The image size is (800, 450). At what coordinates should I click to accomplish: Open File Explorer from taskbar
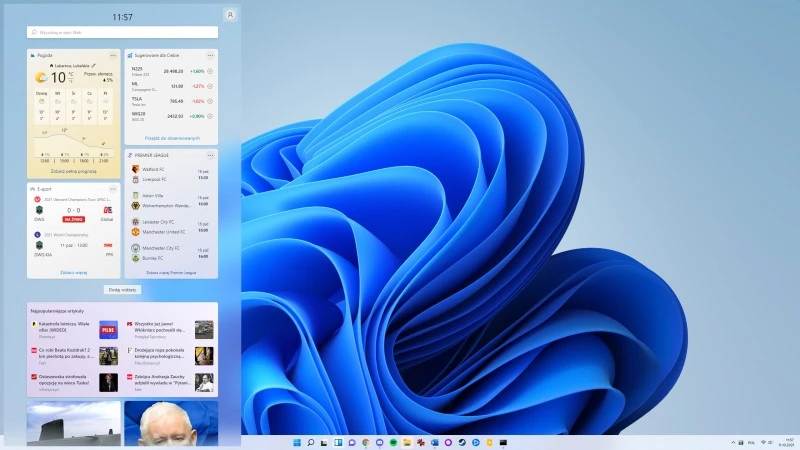[407, 442]
